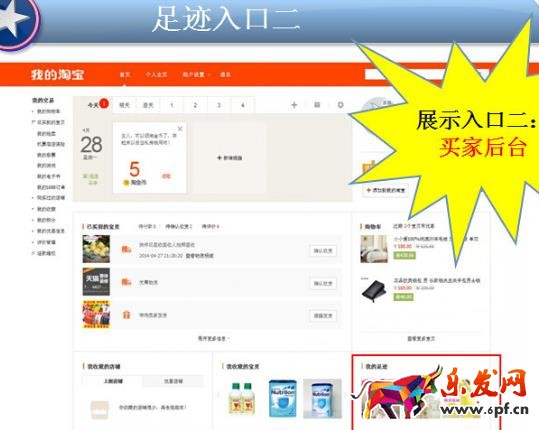Open the white Nutrilon tin thumbnail
The image size is (539, 430).
pyautogui.click(x=322, y=399)
